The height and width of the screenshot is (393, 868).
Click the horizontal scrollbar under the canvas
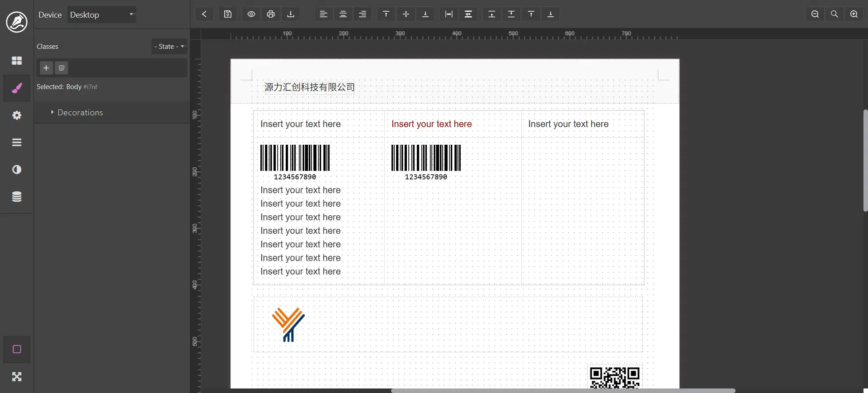click(563, 390)
